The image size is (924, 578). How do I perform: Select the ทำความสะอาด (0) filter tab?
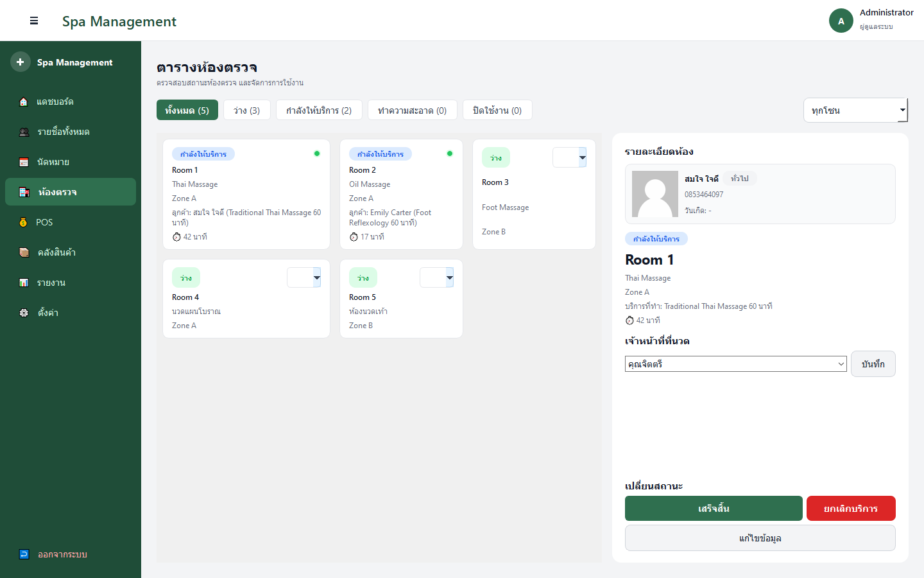[x=413, y=110]
